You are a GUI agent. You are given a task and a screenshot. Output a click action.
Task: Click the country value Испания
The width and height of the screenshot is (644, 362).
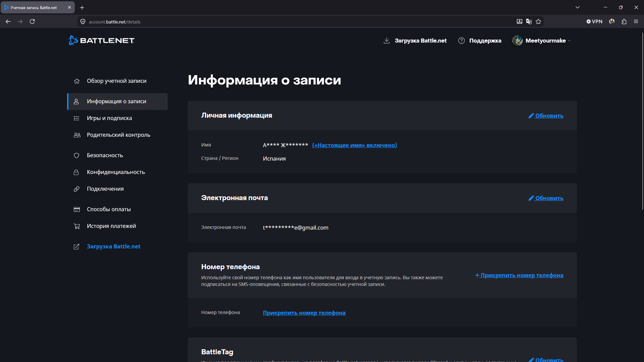[x=274, y=159]
